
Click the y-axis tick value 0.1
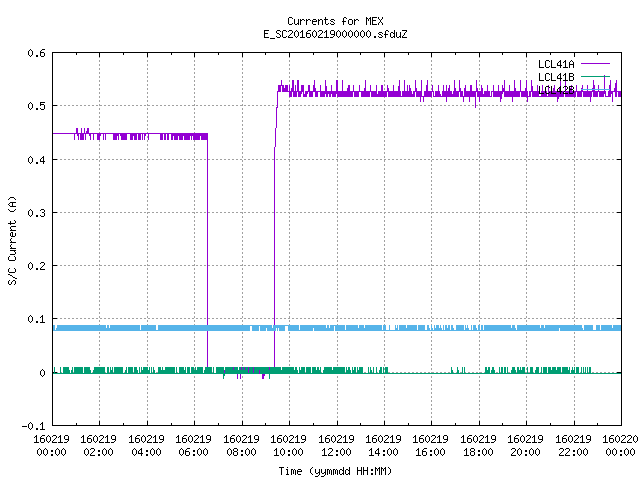[x=36, y=319]
